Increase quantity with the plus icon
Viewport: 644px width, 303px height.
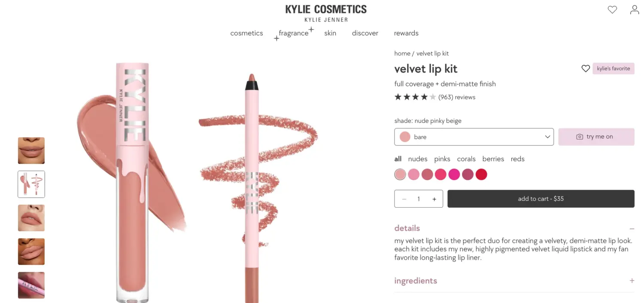(434, 199)
